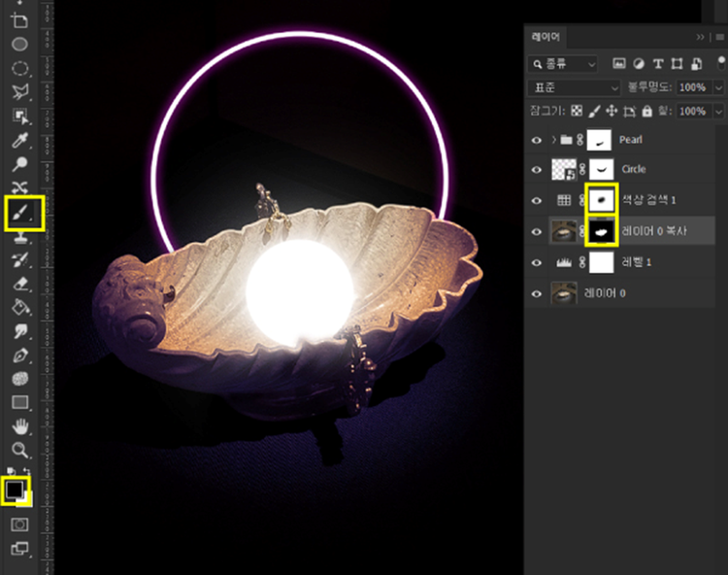Select the Rectangle shape tool
The image size is (728, 575).
point(19,402)
